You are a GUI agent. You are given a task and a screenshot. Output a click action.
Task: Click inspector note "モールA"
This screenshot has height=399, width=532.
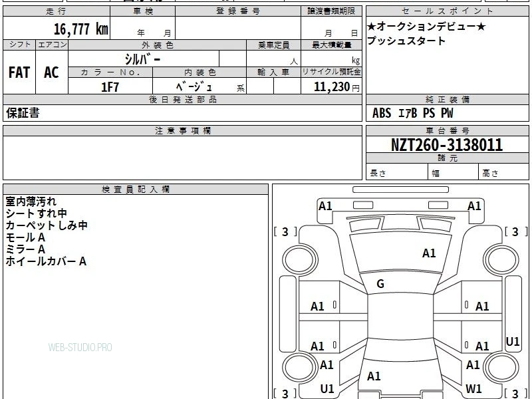pyautogui.click(x=25, y=237)
